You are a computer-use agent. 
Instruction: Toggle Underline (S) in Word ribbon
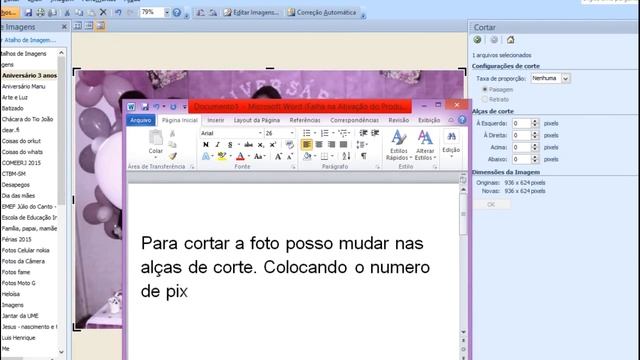pos(230,144)
